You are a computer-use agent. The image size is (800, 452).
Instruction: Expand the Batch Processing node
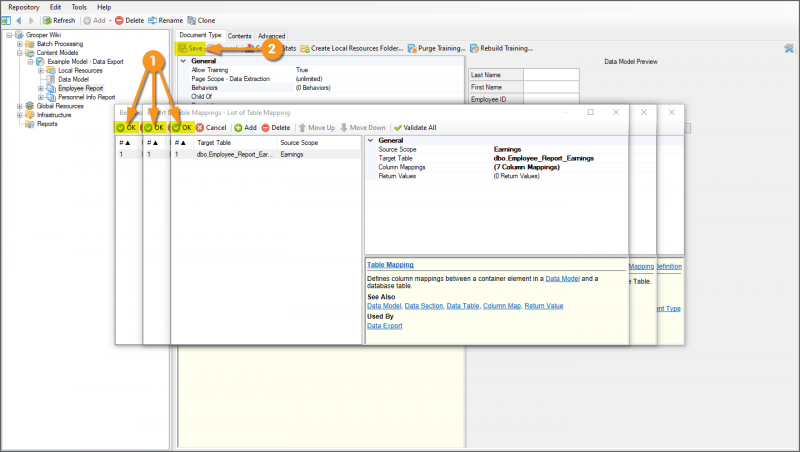pos(20,44)
